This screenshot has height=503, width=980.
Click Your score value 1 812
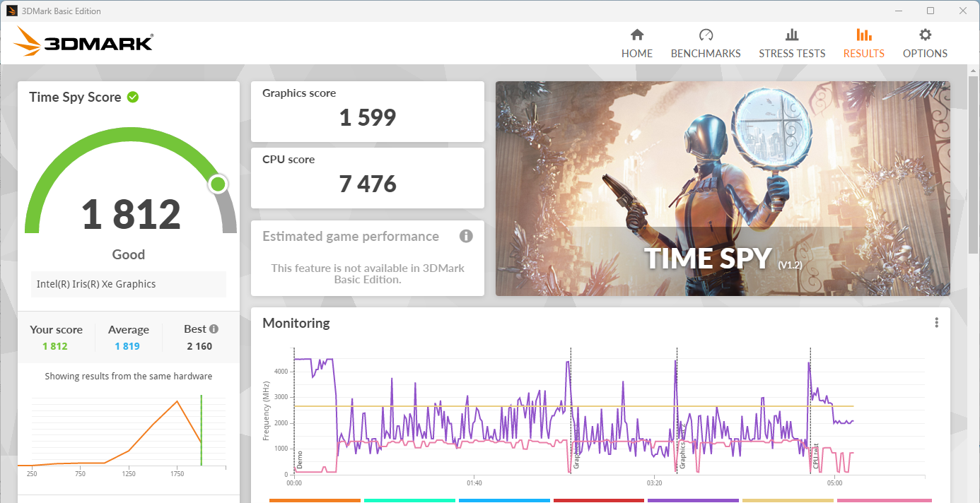pos(55,346)
